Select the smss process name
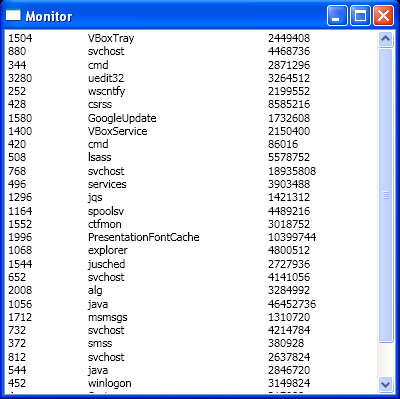The width and height of the screenshot is (400, 399). click(x=100, y=343)
